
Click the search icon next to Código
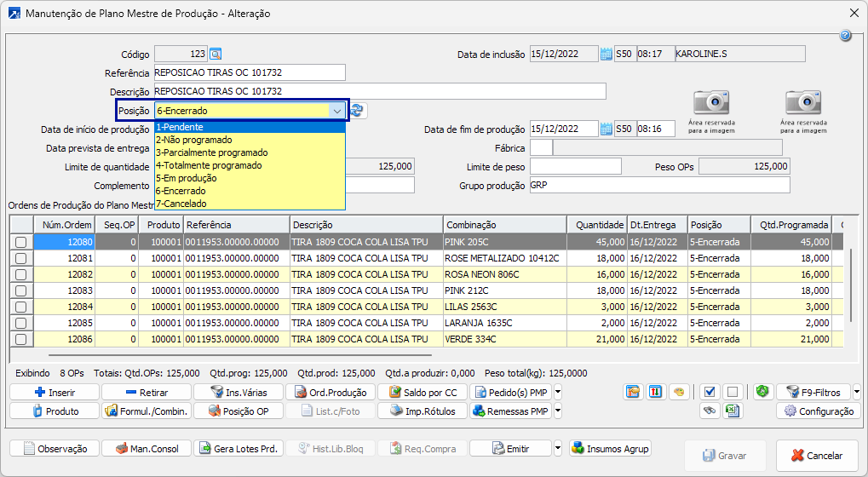click(x=216, y=54)
